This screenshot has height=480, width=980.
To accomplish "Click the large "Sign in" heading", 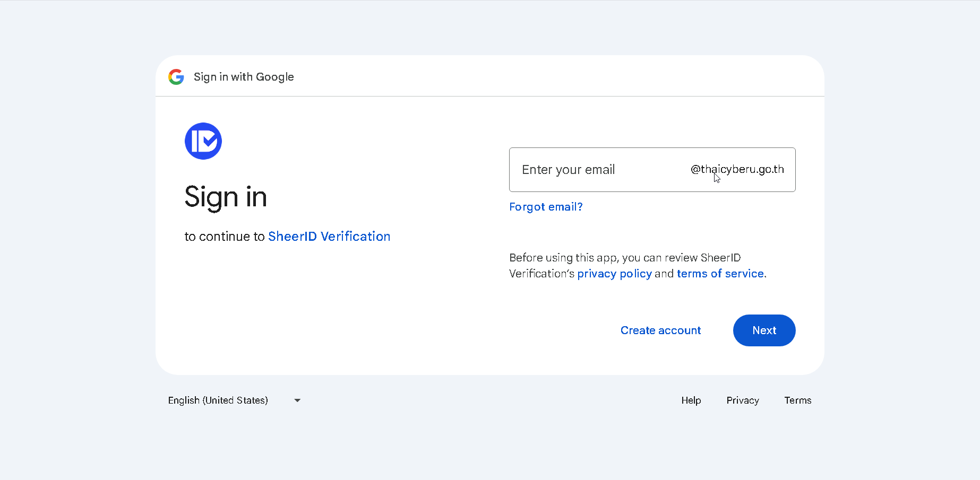I will pyautogui.click(x=226, y=197).
